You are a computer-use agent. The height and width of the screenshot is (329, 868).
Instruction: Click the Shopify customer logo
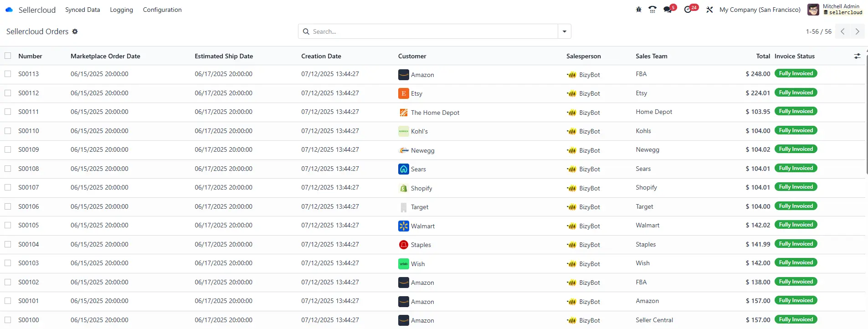pyautogui.click(x=404, y=188)
